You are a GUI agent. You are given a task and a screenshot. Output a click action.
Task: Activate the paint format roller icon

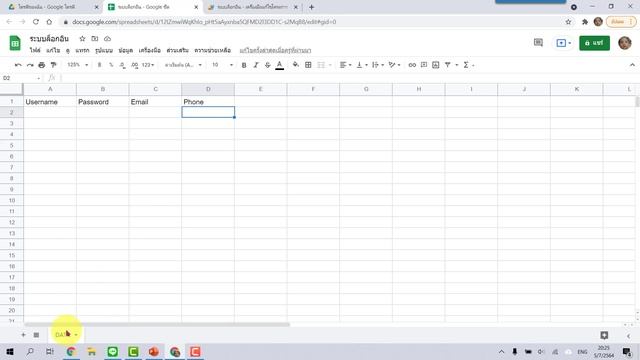pyautogui.click(x=53, y=65)
